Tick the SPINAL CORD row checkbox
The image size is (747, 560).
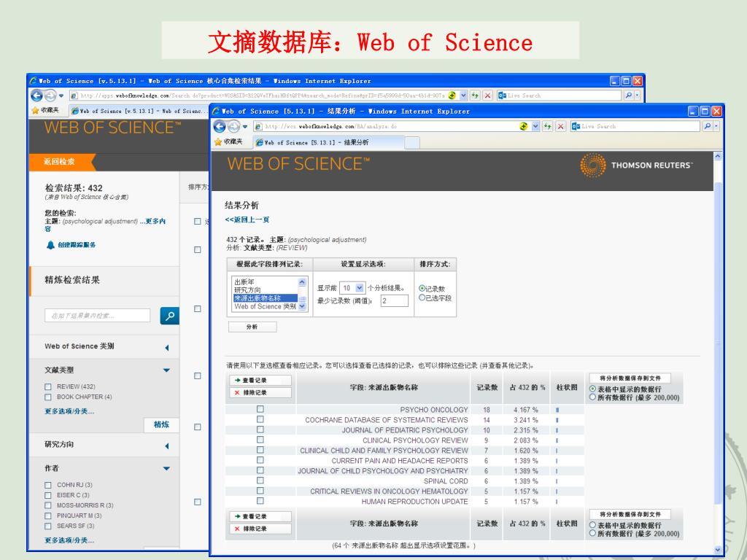click(x=260, y=481)
